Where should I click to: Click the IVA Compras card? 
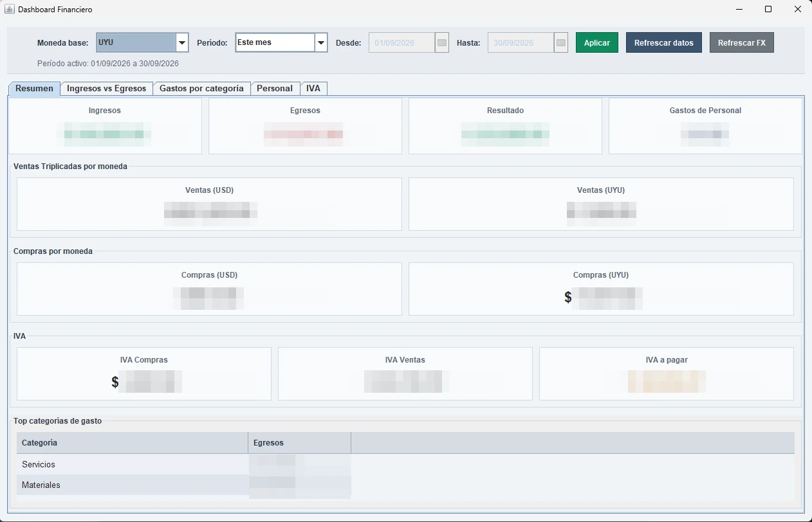(x=144, y=373)
